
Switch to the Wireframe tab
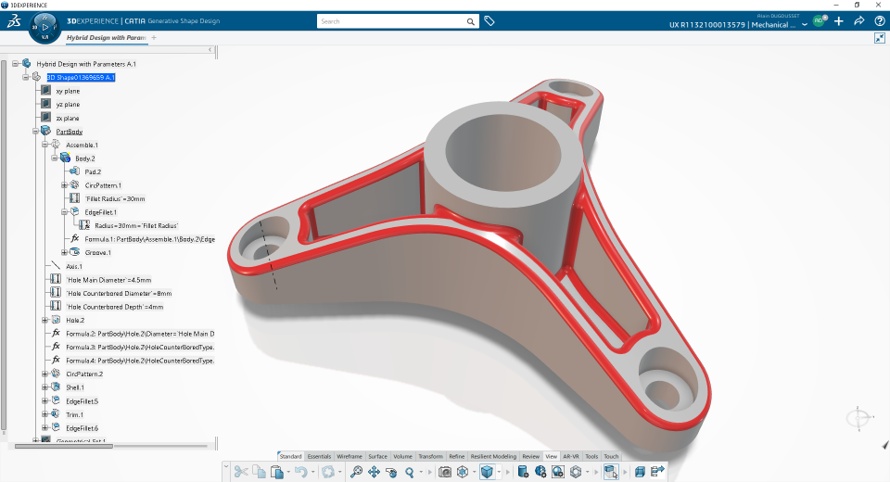[349, 456]
